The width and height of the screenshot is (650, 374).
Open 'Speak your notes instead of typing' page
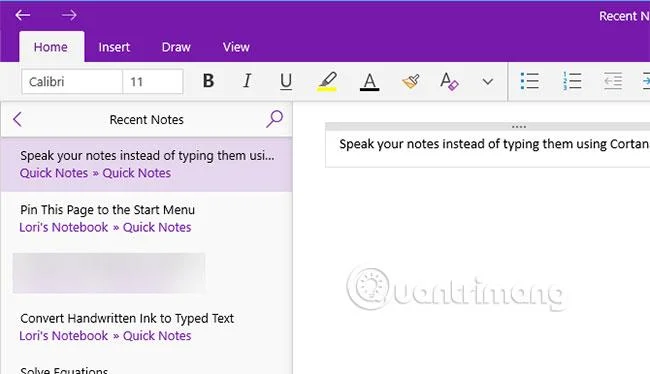(147, 164)
